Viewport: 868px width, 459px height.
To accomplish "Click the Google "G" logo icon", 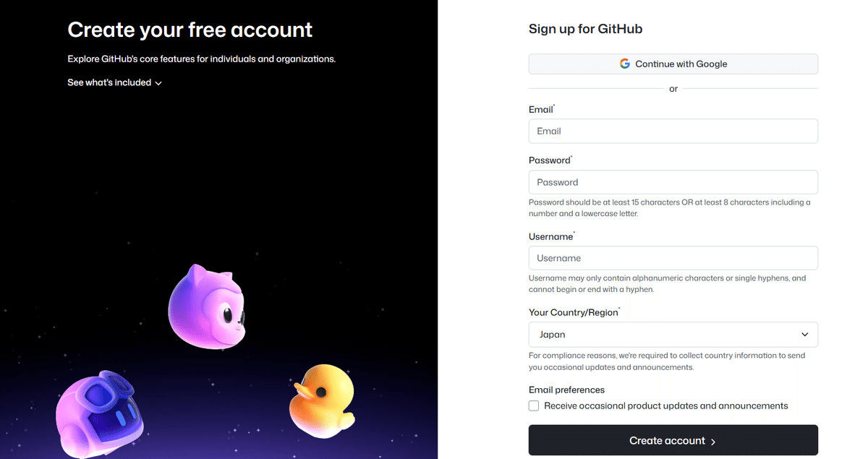I will [624, 64].
